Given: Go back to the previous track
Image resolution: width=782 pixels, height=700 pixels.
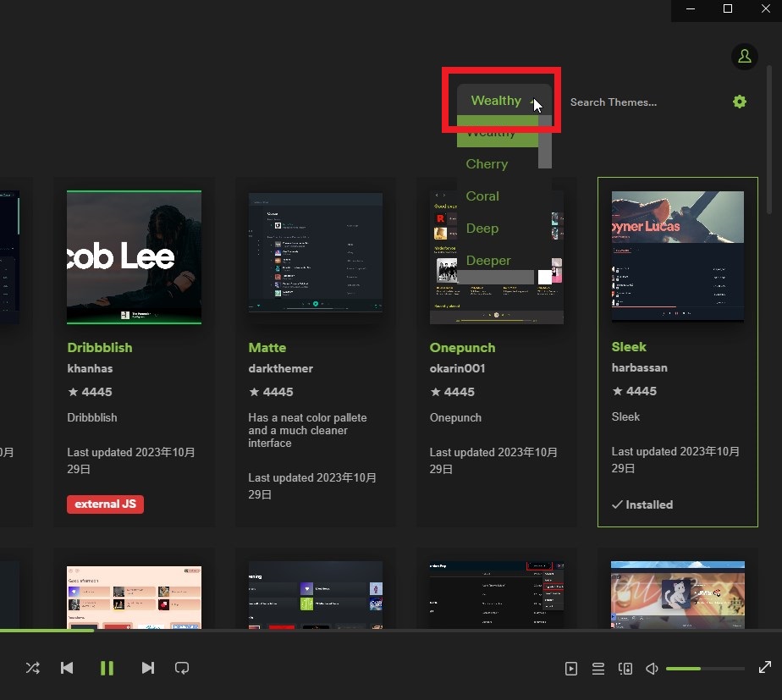Looking at the screenshot, I should click(67, 668).
